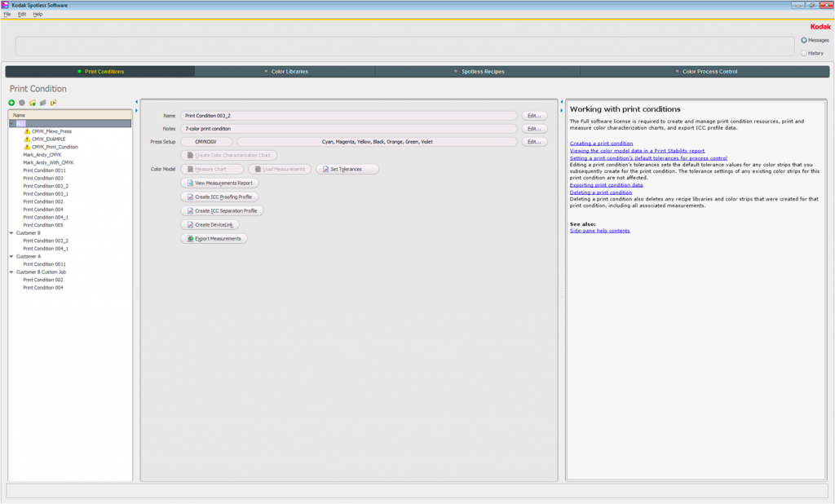835x504 pixels.
Task: Select Print Condition 0011 under Customer A
Action: [44, 264]
